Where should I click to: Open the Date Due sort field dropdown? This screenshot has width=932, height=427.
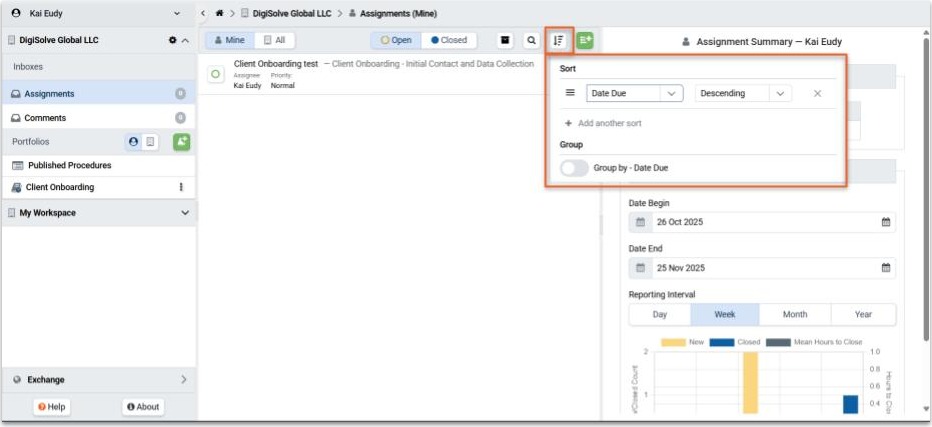[634, 93]
